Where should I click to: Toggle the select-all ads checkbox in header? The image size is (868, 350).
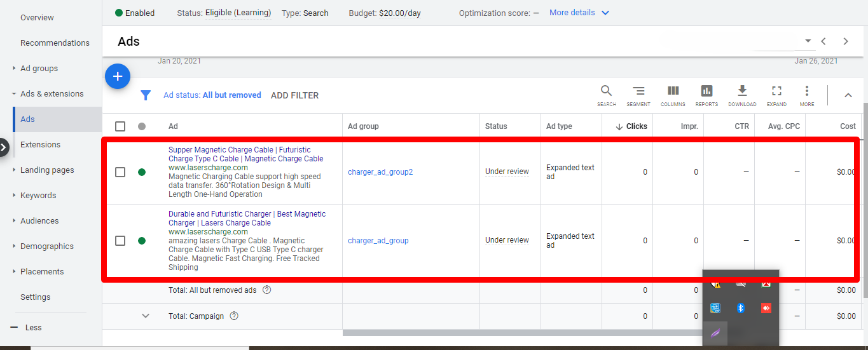coord(120,126)
